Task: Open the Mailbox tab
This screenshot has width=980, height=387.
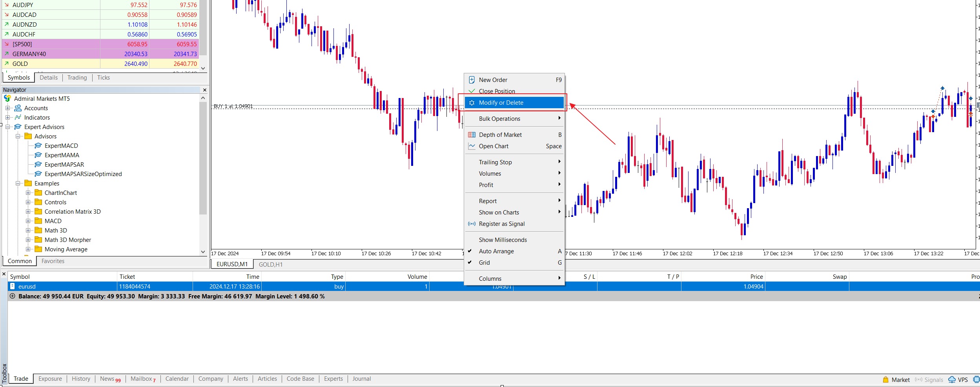Action: tap(143, 379)
